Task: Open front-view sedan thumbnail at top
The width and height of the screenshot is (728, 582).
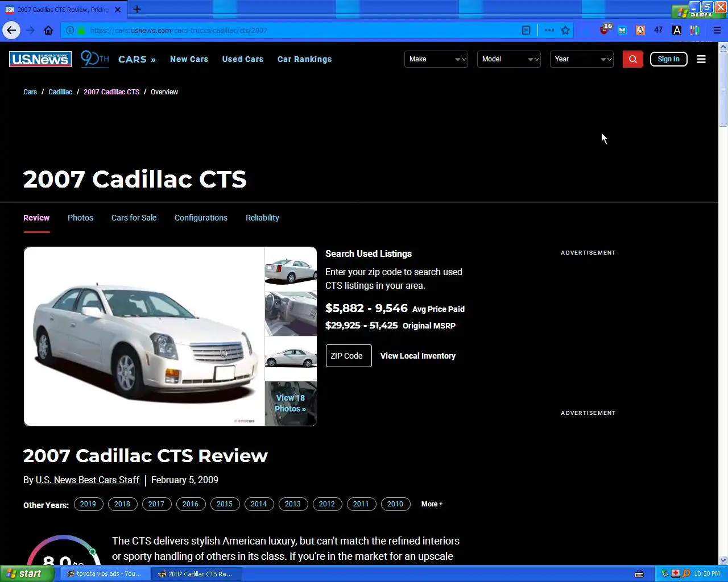Action: [291, 269]
